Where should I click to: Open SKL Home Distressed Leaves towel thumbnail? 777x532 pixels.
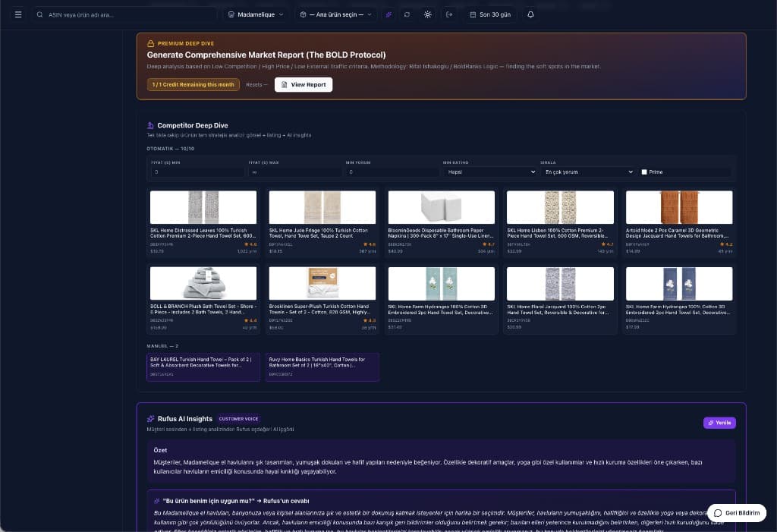click(x=203, y=207)
